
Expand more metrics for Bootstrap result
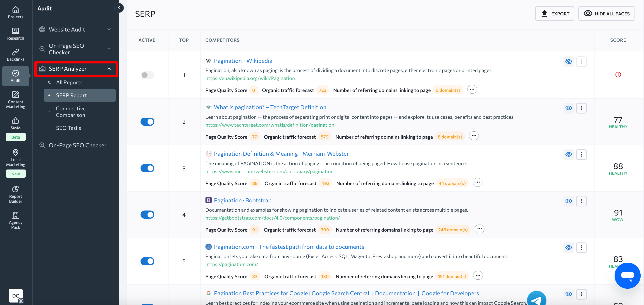click(479, 229)
